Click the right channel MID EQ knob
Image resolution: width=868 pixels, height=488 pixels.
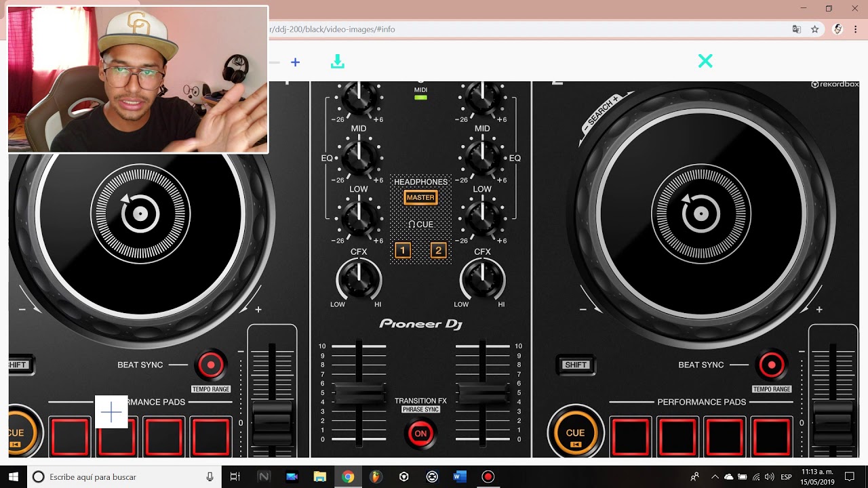(482, 158)
